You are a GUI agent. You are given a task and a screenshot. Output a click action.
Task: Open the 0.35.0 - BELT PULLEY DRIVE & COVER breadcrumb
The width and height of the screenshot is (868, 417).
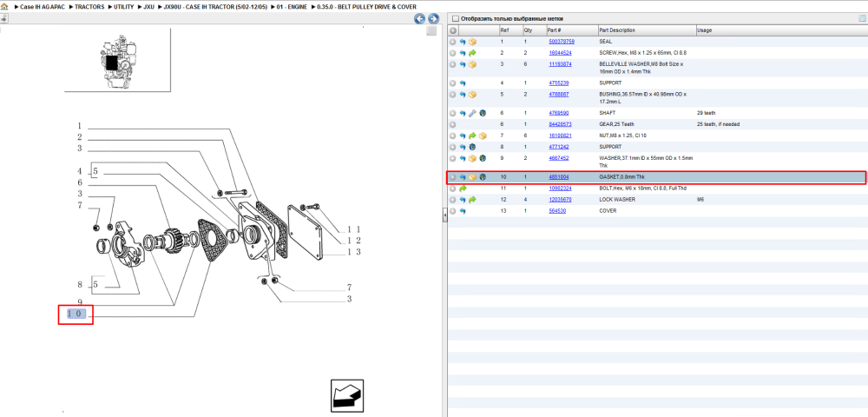pos(366,6)
